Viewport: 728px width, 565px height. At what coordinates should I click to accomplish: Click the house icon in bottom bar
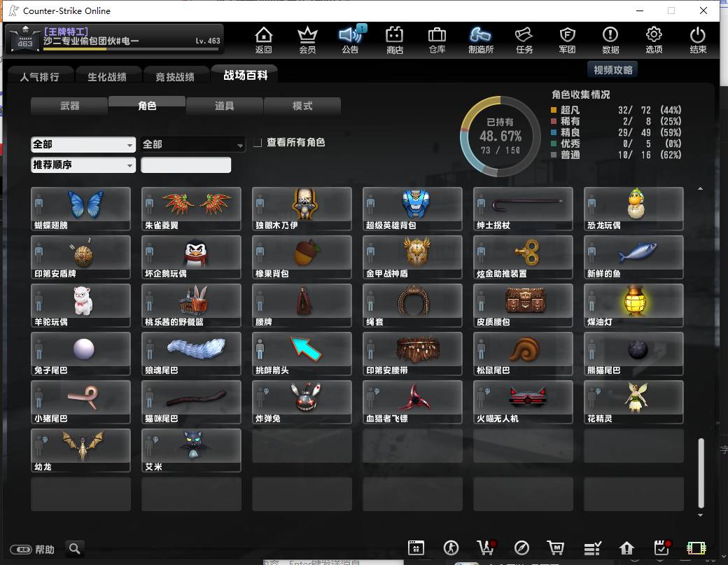(626, 548)
